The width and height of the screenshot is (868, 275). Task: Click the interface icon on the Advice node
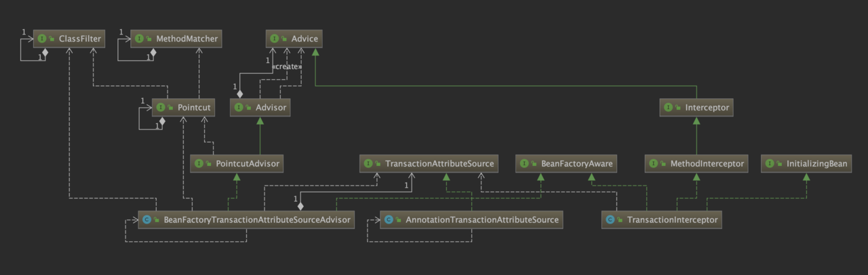click(x=275, y=39)
